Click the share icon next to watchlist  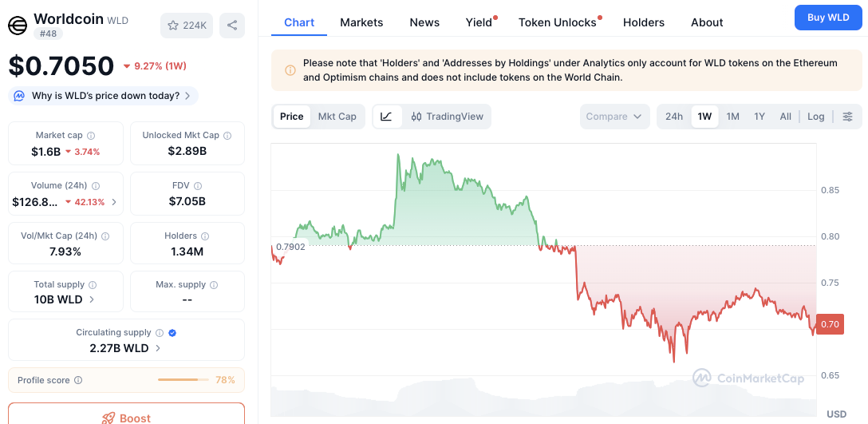232,26
